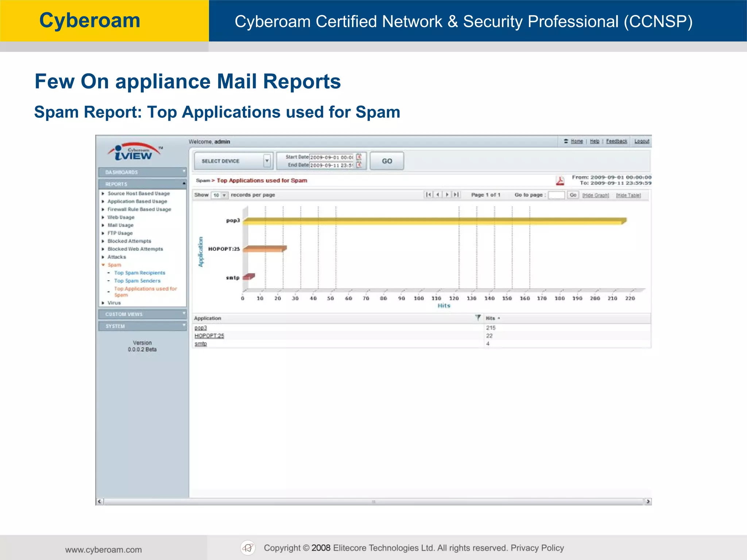Click the horizontal scrollbar track
This screenshot has width=747, height=560.
373,502
